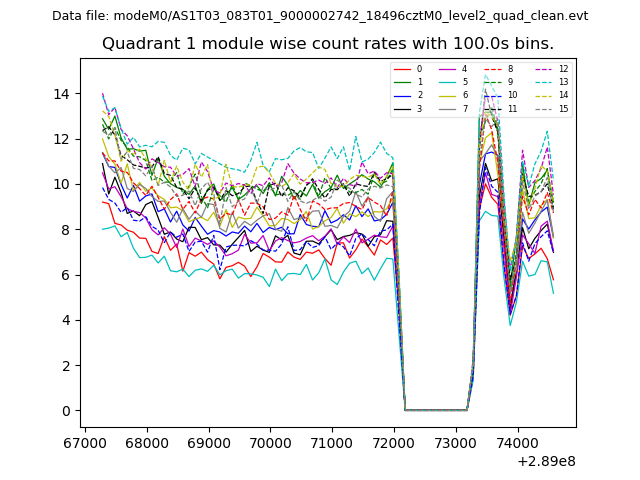The image size is (640, 480).
Task: Click the x-axis tick label 70000
Action: [270, 441]
